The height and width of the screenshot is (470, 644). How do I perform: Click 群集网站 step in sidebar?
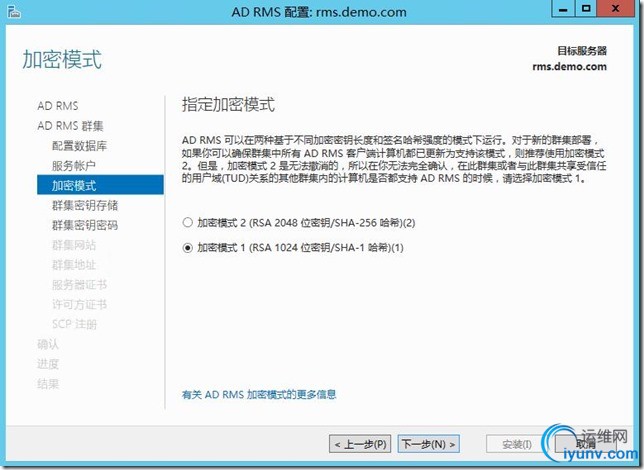pyautogui.click(x=74, y=245)
